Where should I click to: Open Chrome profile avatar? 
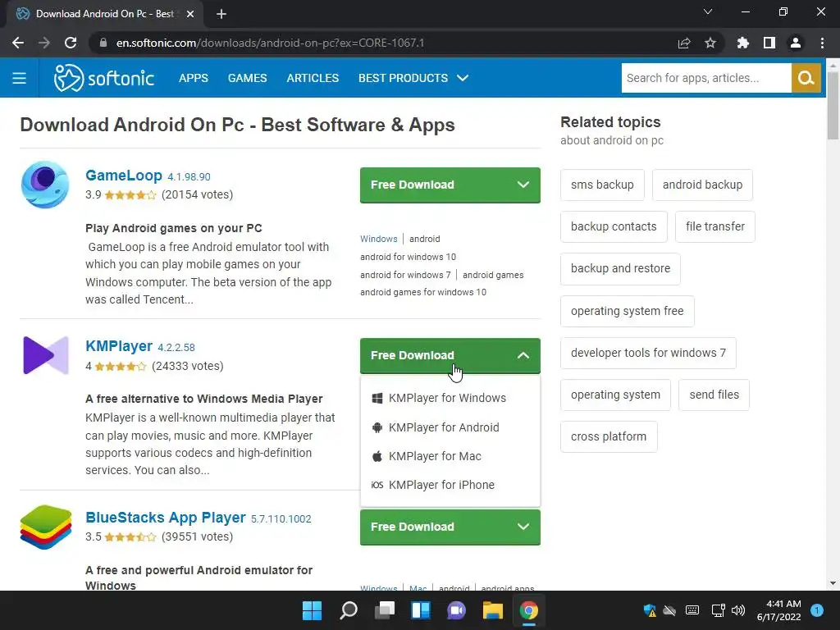click(796, 43)
